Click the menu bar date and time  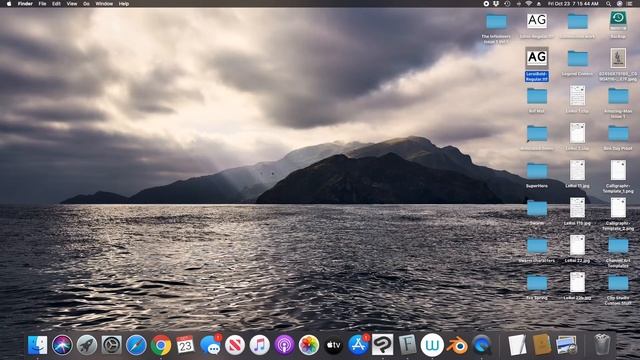coord(573,4)
